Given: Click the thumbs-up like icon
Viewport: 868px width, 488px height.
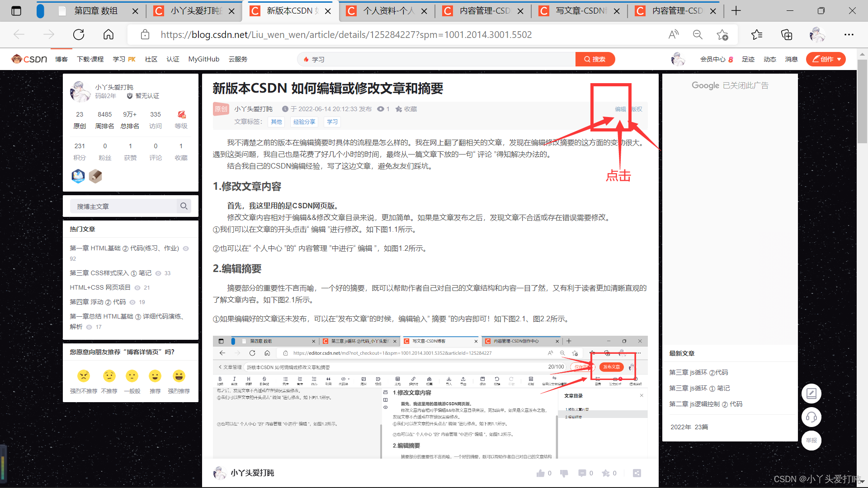Looking at the screenshot, I should (x=540, y=473).
